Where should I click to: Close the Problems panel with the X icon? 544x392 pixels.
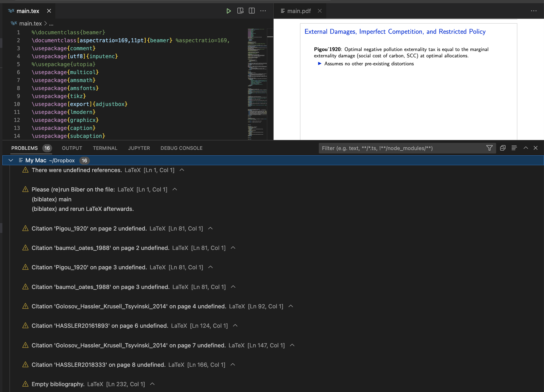(x=536, y=148)
